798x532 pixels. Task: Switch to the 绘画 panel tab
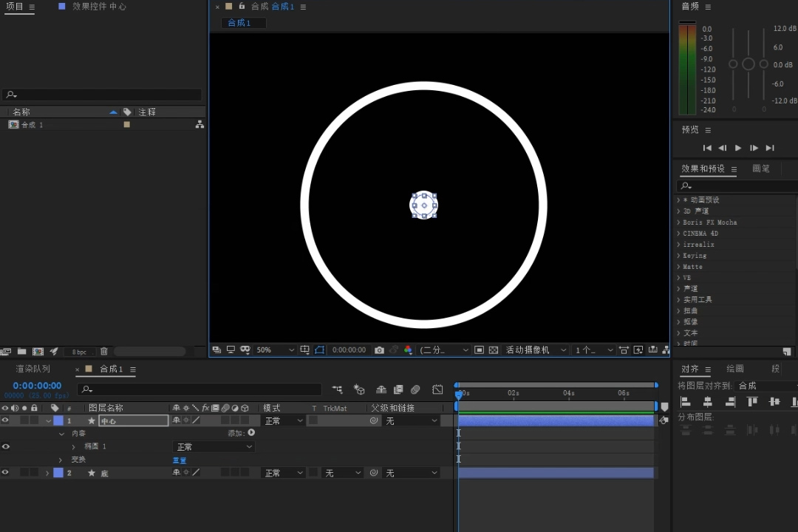click(x=735, y=369)
